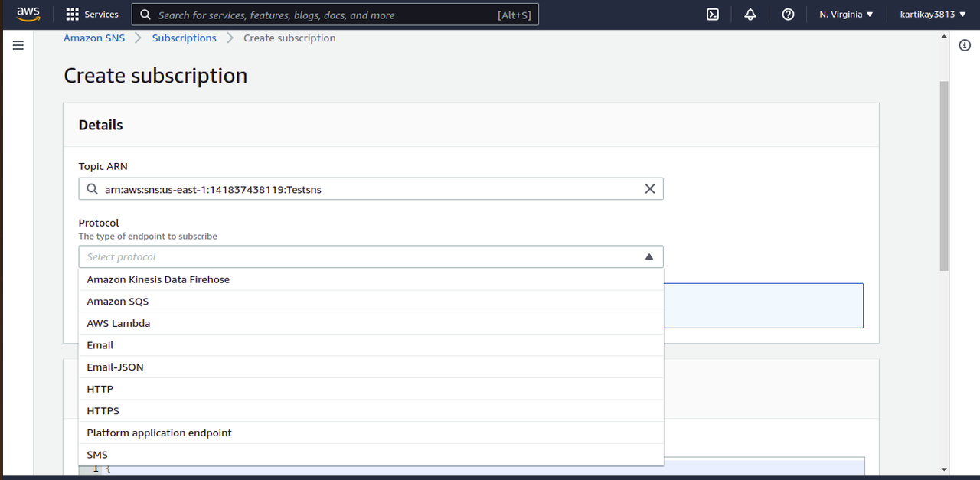Open the AWS home logo
The width and height of the screenshot is (980, 480).
click(28, 14)
